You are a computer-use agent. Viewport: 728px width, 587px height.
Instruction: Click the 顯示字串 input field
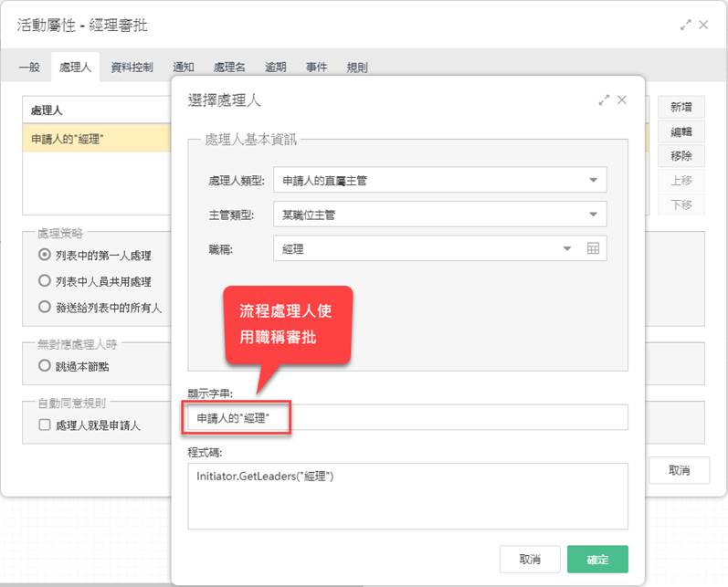407,417
